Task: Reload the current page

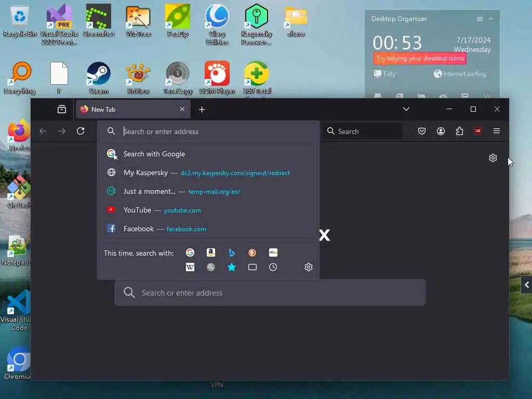Action: (x=81, y=131)
